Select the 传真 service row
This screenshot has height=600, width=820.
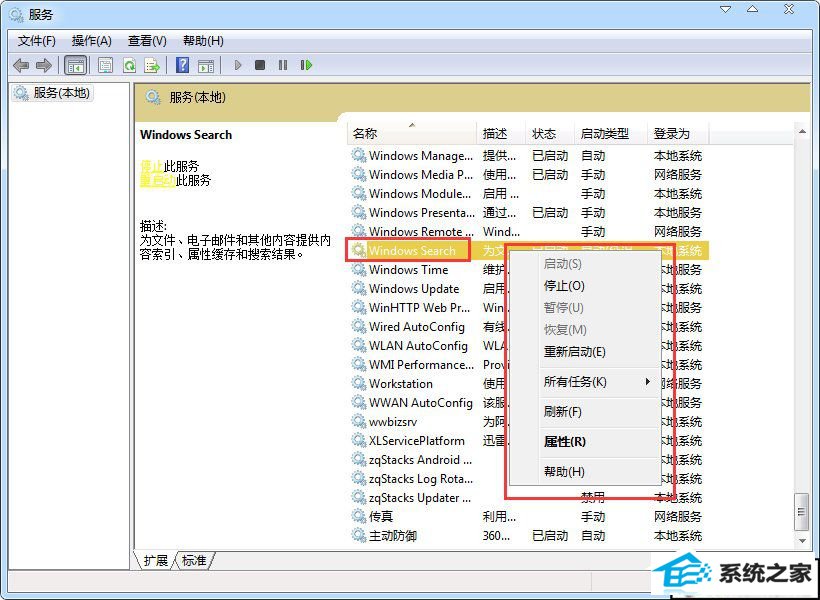tap(528, 517)
